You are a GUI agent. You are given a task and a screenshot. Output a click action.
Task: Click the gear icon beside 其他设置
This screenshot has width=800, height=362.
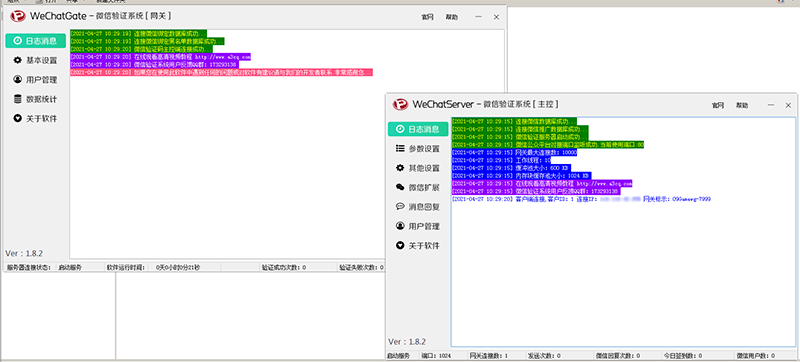401,168
